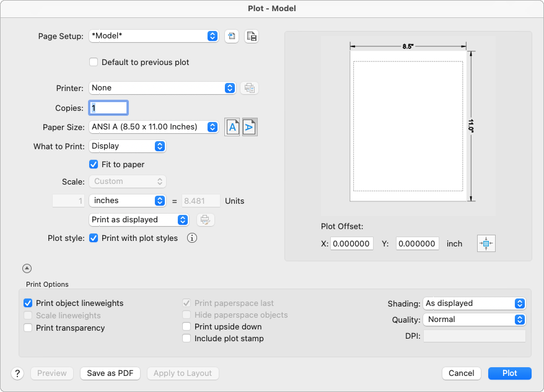Collapse the Print Options section
The height and width of the screenshot is (392, 544).
[27, 269]
